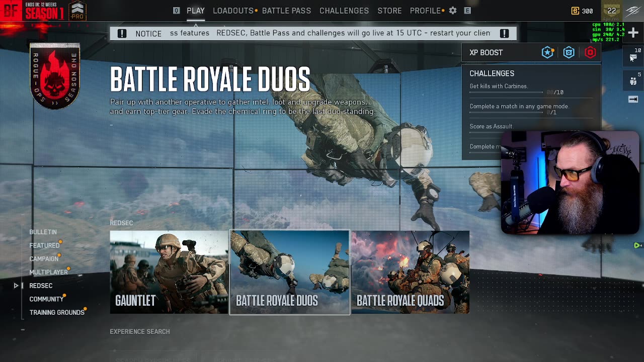Image resolution: width=644 pixels, height=362 pixels.
Task: Open the settings gear in top navigation
Action: coord(453,11)
